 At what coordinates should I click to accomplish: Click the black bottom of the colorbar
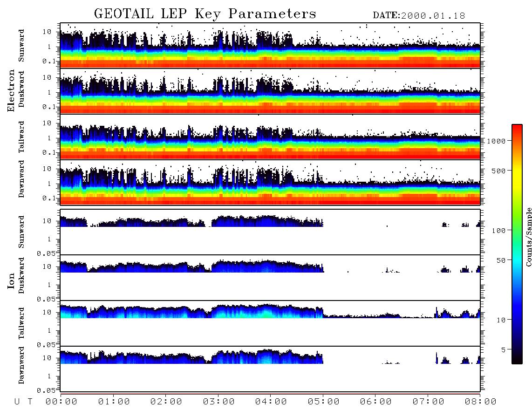(x=517, y=358)
